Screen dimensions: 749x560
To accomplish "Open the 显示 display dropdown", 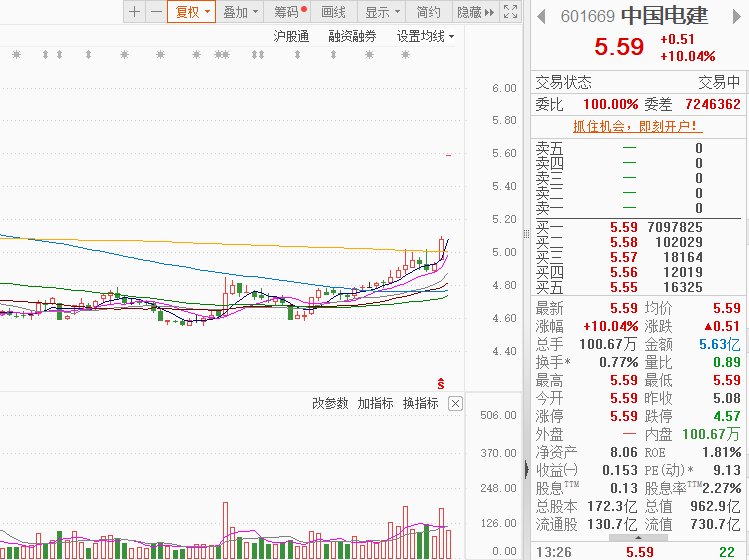I will (x=382, y=11).
